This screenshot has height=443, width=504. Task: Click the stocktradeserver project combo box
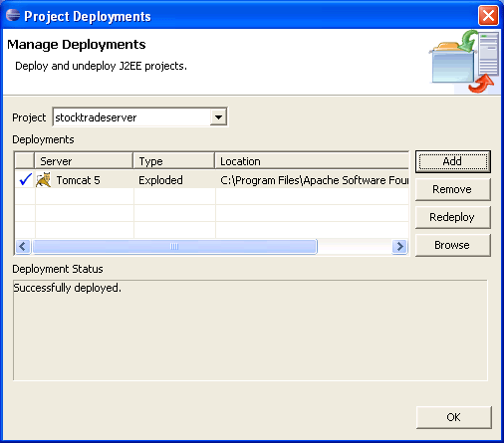pos(139,117)
